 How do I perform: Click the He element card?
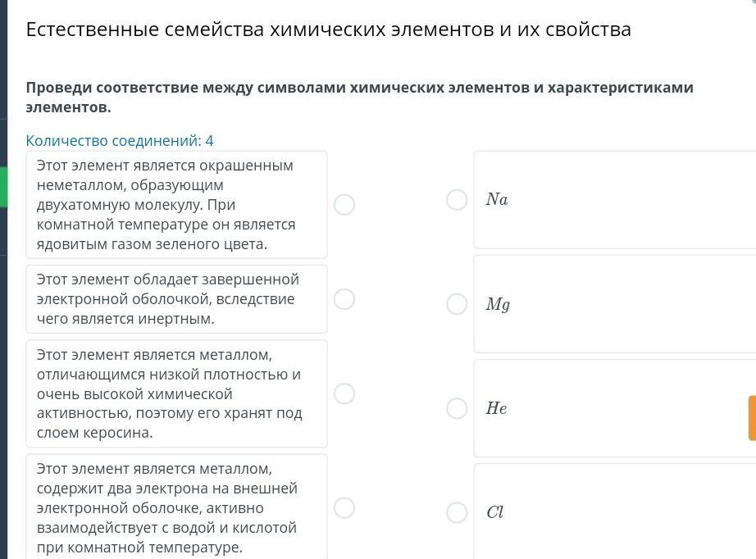[x=615, y=408]
